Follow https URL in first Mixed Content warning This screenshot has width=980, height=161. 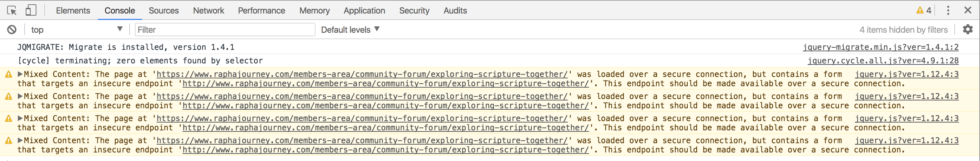pos(362,74)
